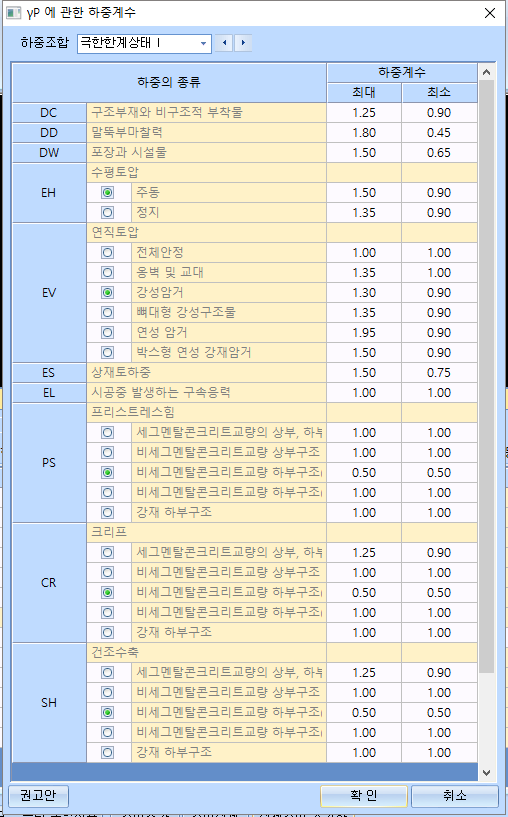Click 강성암거 최대 value 1.30
The width and height of the screenshot is (508, 817).
(x=364, y=293)
